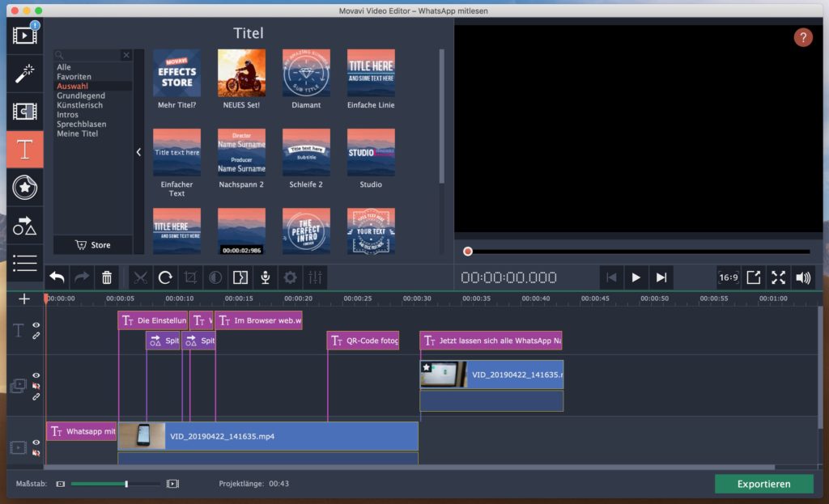Toggle visibility of the overlay video track
The height and width of the screenshot is (504, 829).
36,375
